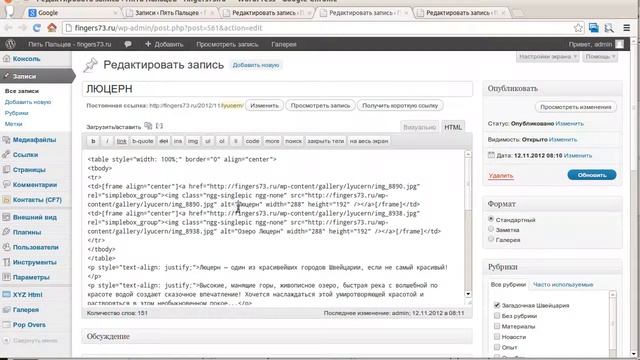Open the Chrome menu icon

coord(627,28)
